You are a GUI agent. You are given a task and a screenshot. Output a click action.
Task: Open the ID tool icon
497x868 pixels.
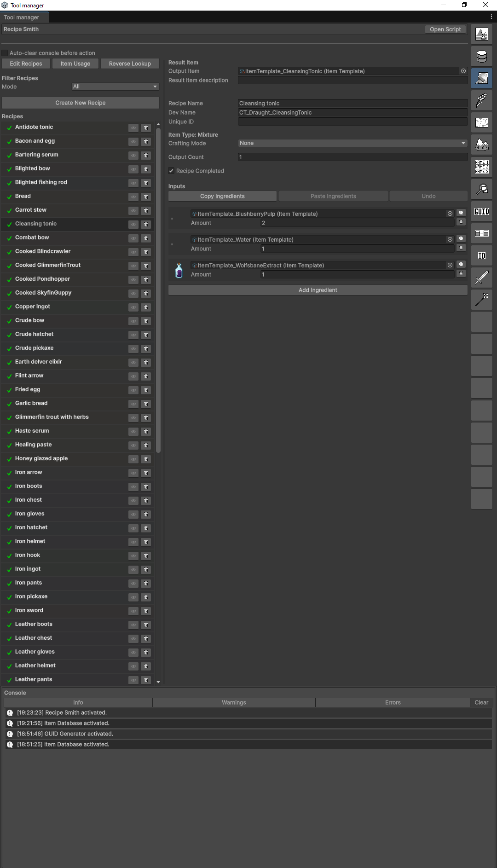[482, 255]
